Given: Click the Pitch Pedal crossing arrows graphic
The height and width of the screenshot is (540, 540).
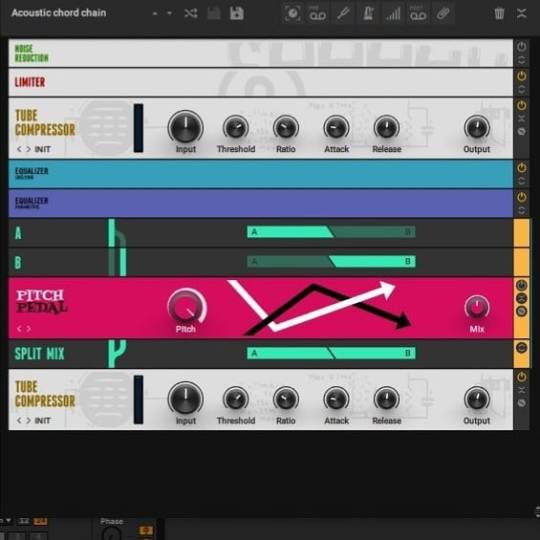Looking at the screenshot, I should [319, 307].
